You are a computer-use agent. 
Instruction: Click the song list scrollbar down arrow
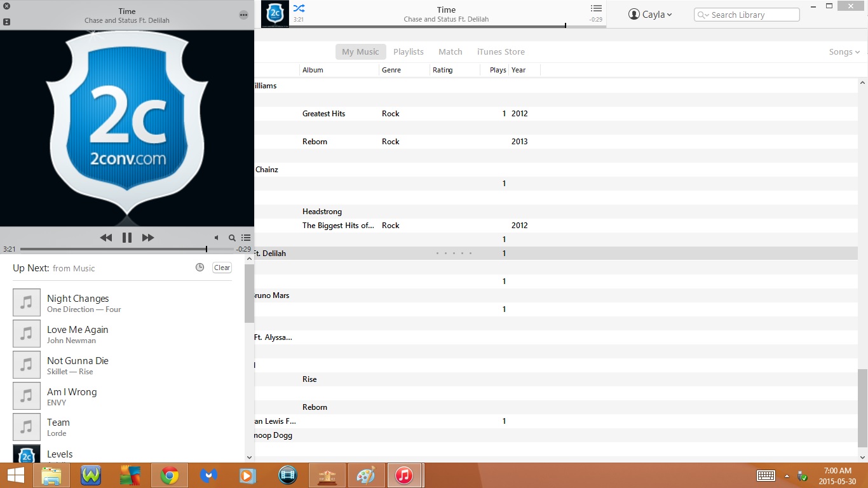click(x=863, y=457)
